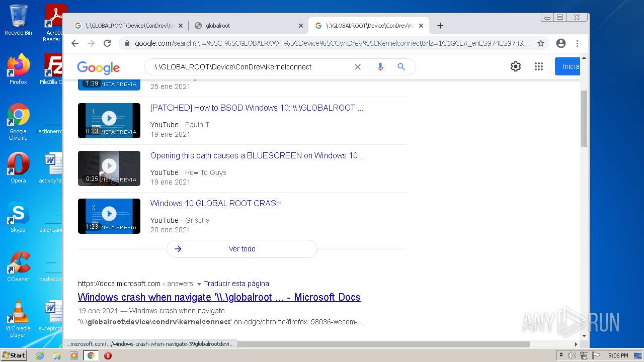Open Opera desktop shortcut
Image resolution: width=644 pixels, height=362 pixels.
[x=18, y=168]
